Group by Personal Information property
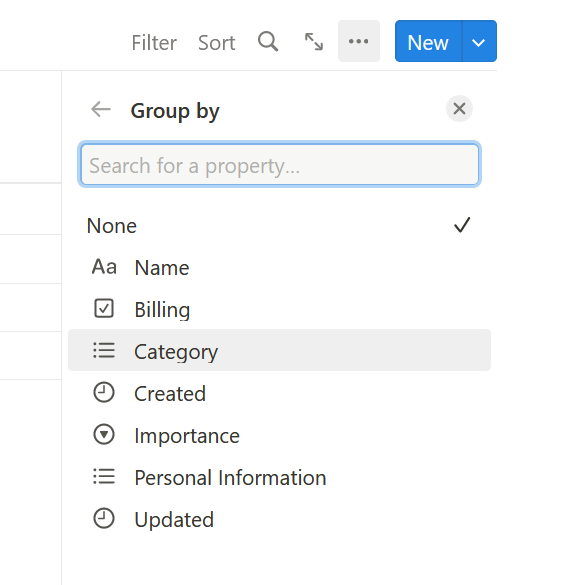The height and width of the screenshot is (585, 581). pos(279,477)
